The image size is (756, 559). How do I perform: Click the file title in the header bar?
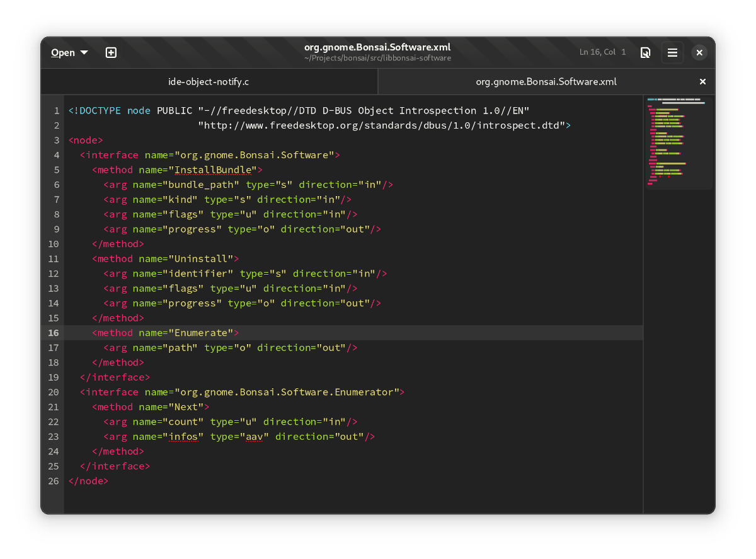377,48
